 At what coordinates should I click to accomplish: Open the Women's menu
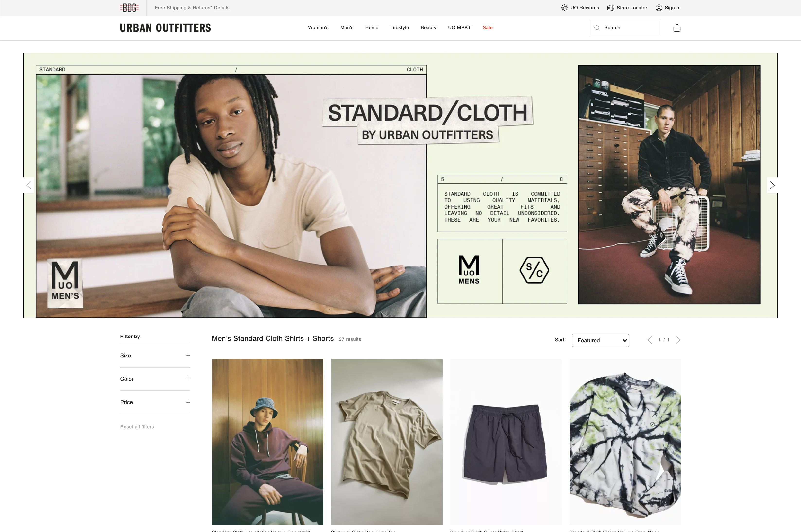[318, 27]
